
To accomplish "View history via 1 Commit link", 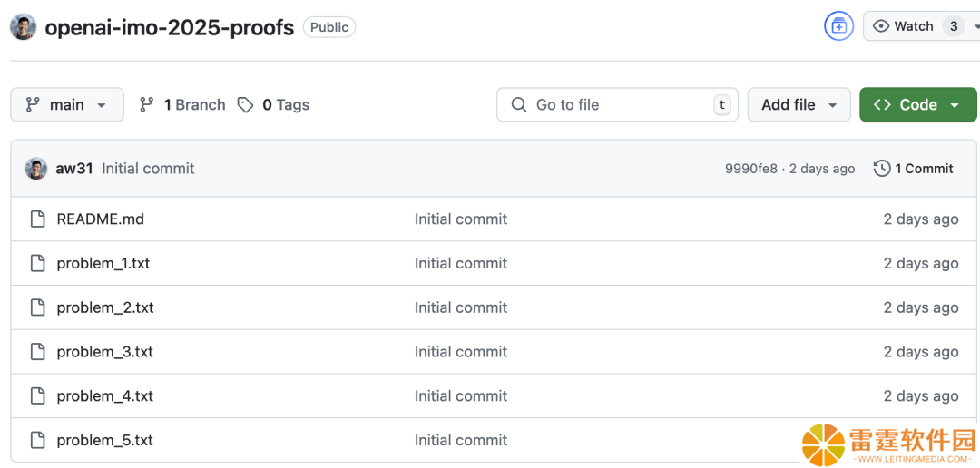I will click(913, 169).
